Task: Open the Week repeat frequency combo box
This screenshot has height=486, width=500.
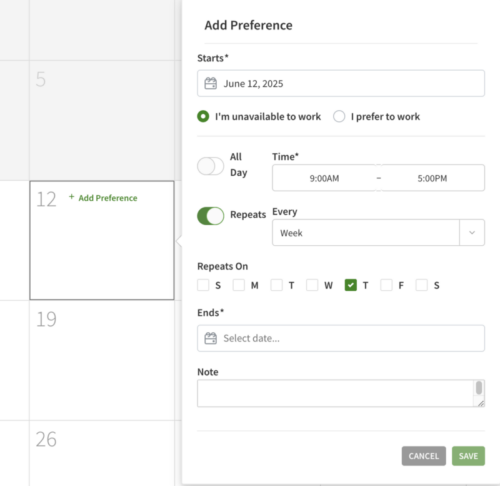Action: [x=378, y=233]
